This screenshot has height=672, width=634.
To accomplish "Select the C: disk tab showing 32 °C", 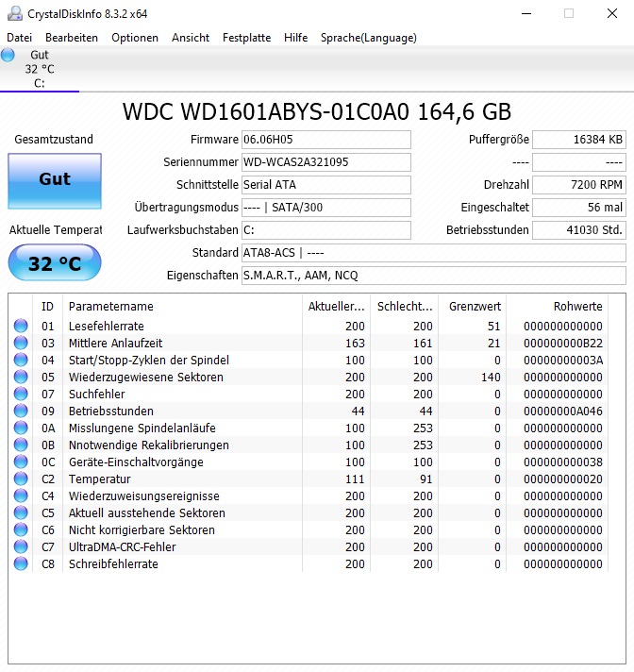I will click(40, 69).
